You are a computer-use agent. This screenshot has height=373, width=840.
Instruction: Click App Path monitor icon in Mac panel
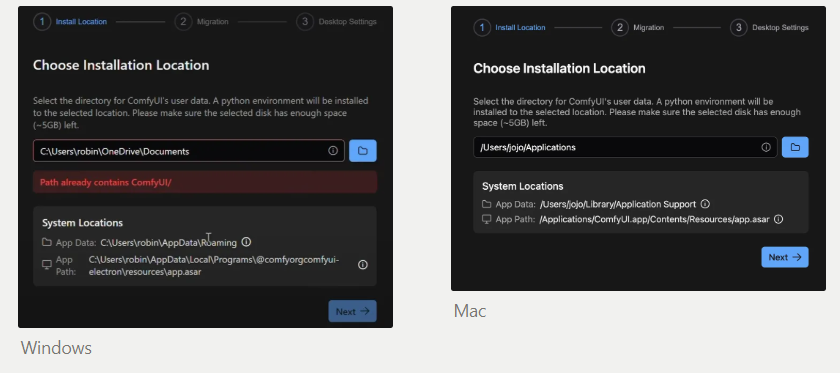[x=486, y=219]
